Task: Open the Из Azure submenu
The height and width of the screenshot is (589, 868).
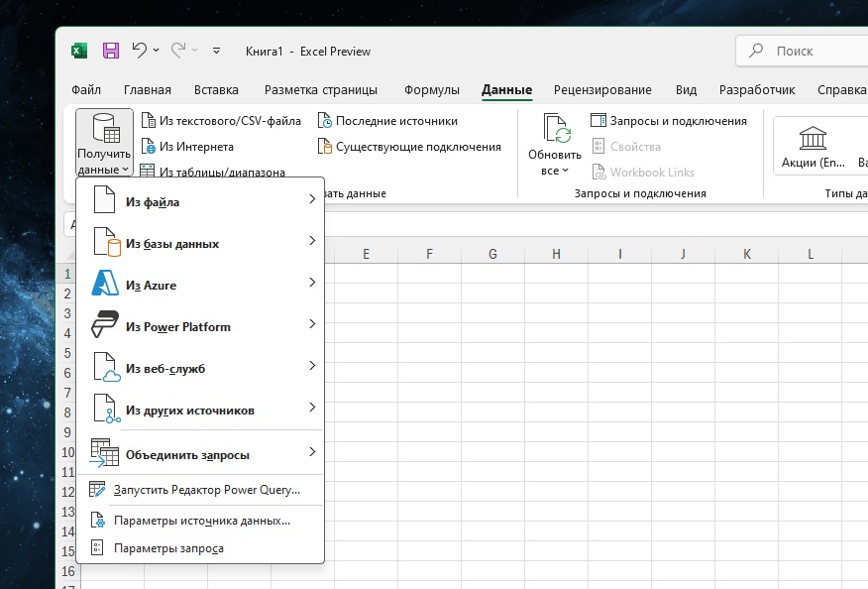Action: pos(200,283)
